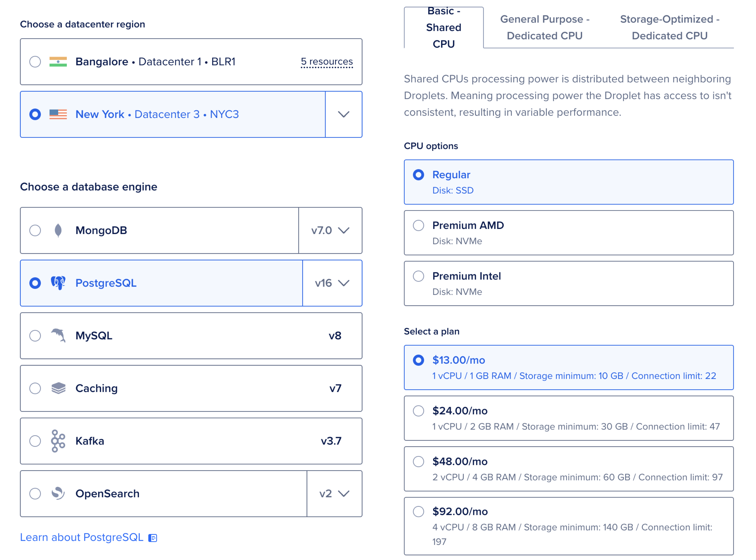The height and width of the screenshot is (560, 756).
Task: Select the Bangalore region radio button
Action: [x=35, y=62]
